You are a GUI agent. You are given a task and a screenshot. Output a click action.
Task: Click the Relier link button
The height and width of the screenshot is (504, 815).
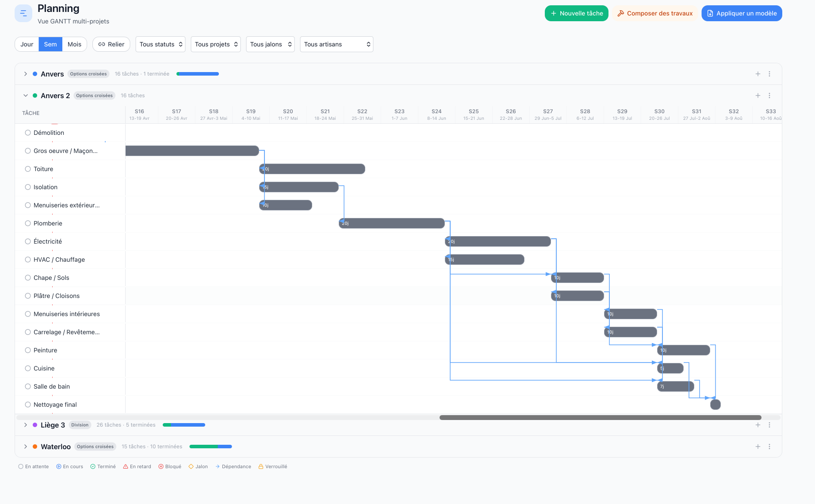(111, 44)
